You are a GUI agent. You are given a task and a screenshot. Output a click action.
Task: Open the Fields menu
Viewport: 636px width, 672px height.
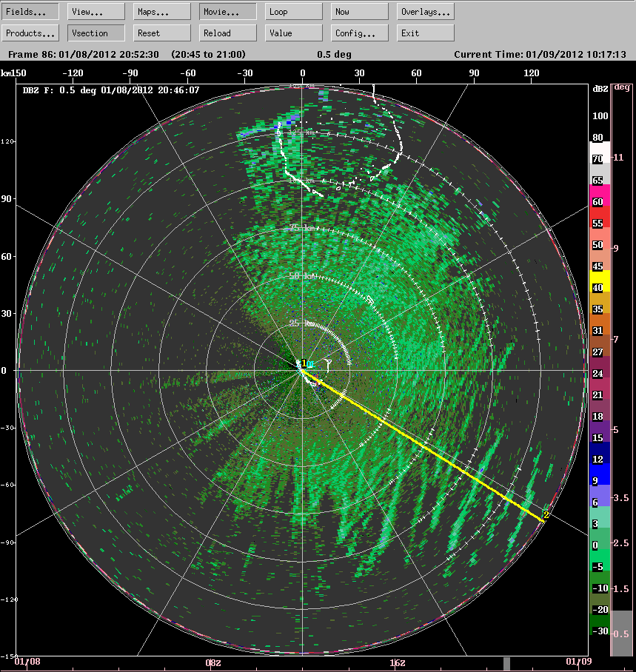[x=30, y=11]
